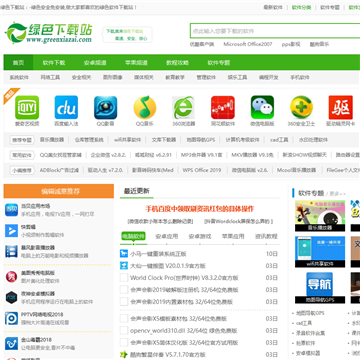Switch to the 苹果应用 tab
Screen dimensions: 360x360
point(233,236)
